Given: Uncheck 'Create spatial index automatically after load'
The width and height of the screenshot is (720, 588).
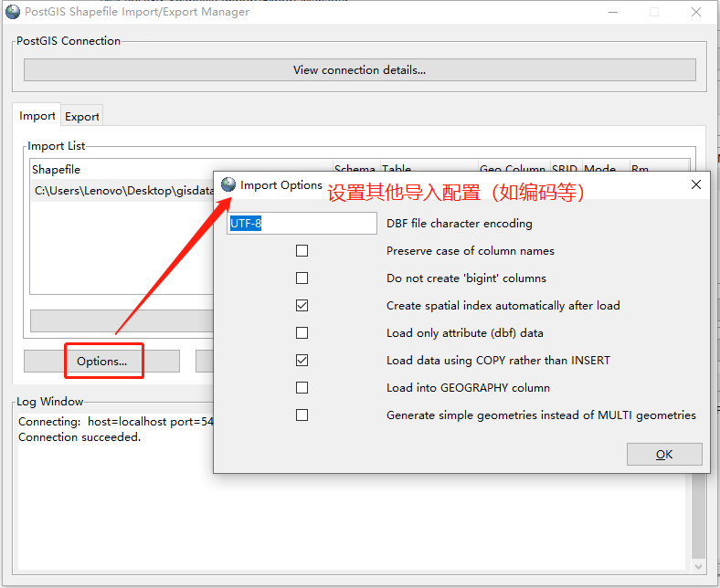Looking at the screenshot, I should click(302, 305).
